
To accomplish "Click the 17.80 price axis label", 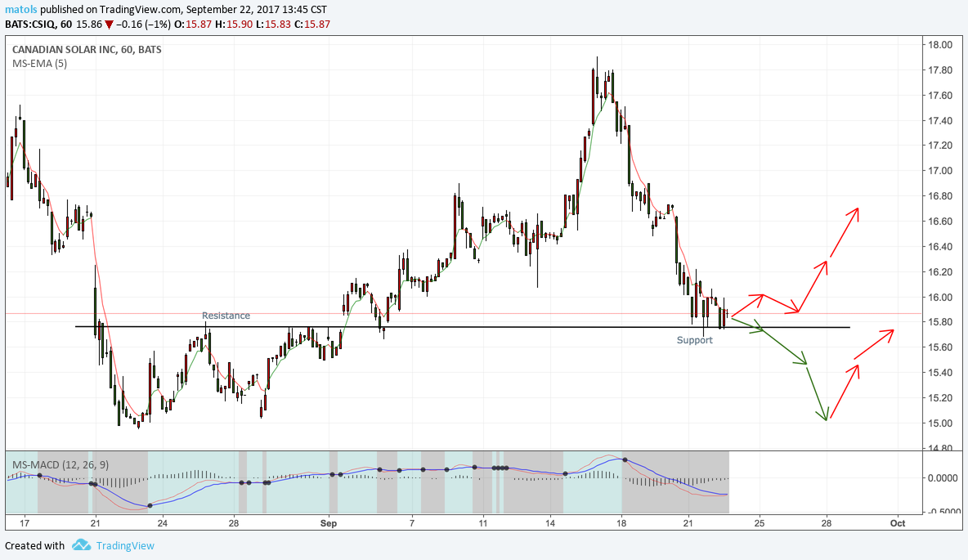I will pyautogui.click(x=939, y=69).
